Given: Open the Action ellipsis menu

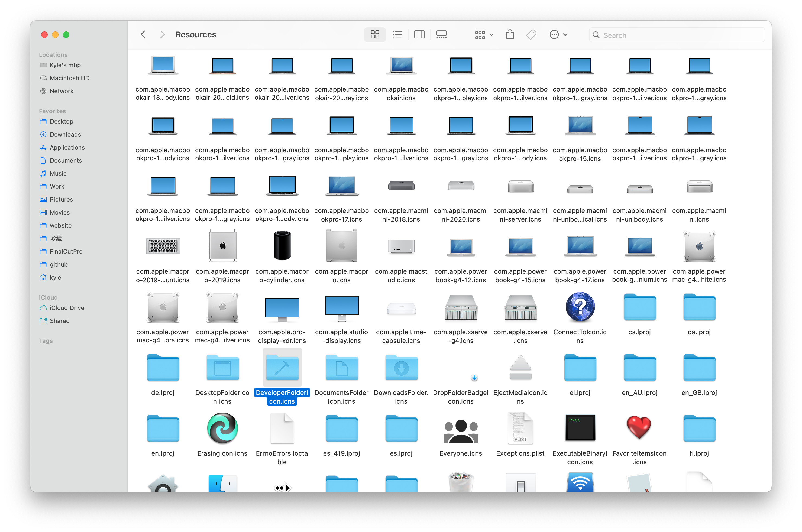Looking at the screenshot, I should pos(558,35).
